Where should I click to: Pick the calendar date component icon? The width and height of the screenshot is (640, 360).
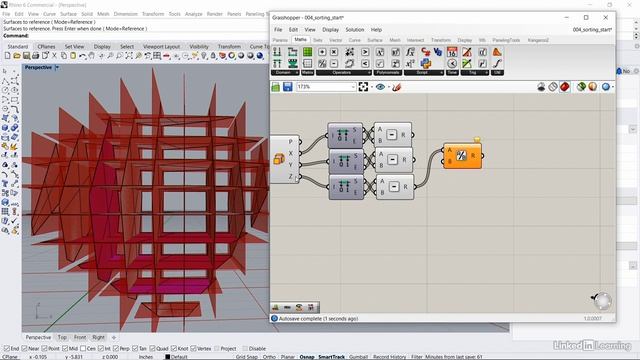pos(452,52)
